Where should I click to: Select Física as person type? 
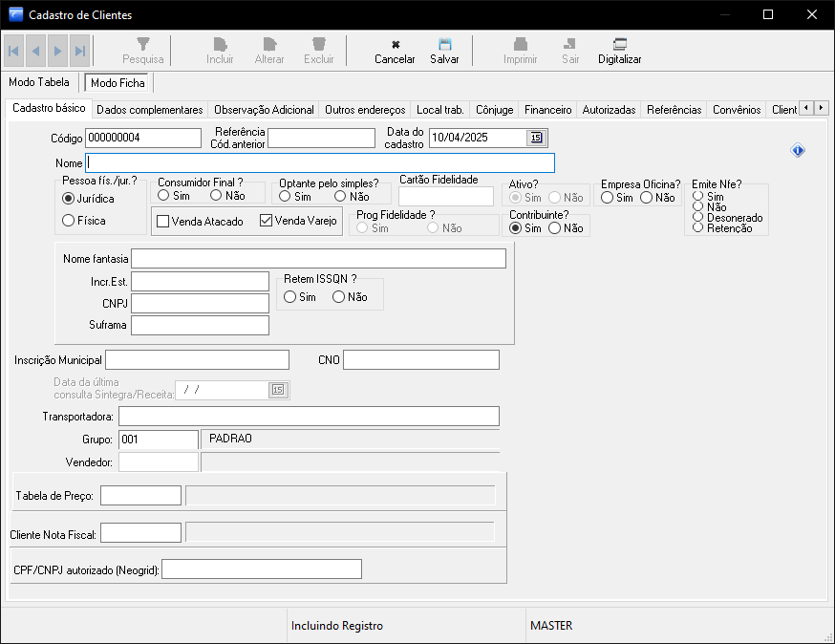click(x=68, y=221)
